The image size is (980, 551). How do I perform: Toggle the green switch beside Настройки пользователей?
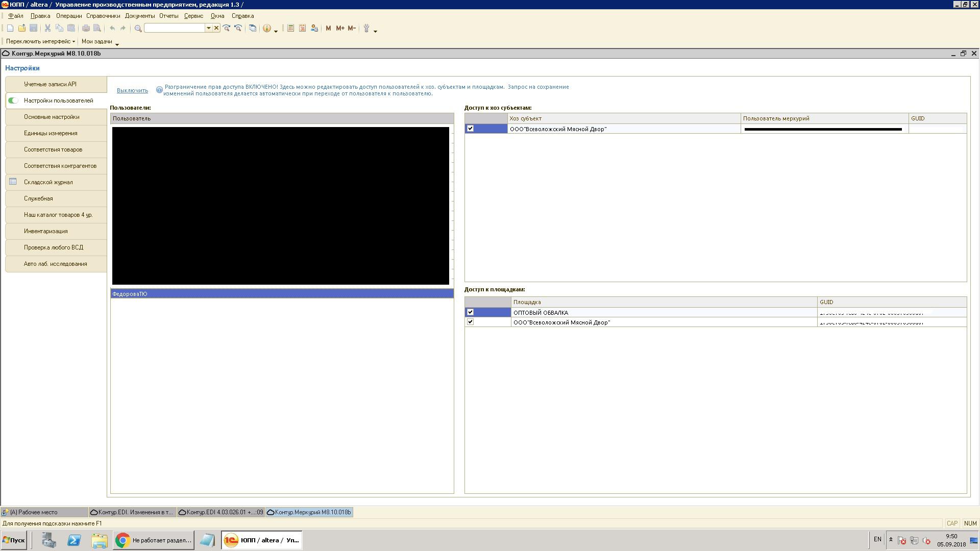click(13, 101)
